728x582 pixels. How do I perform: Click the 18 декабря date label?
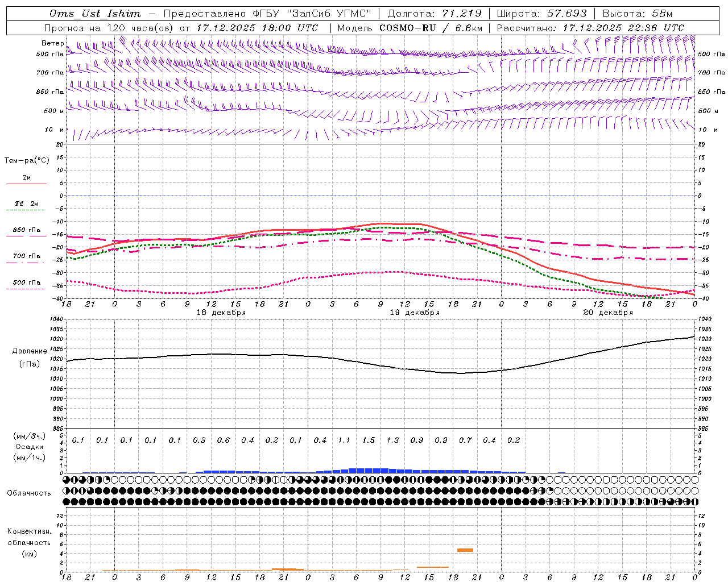tap(221, 313)
